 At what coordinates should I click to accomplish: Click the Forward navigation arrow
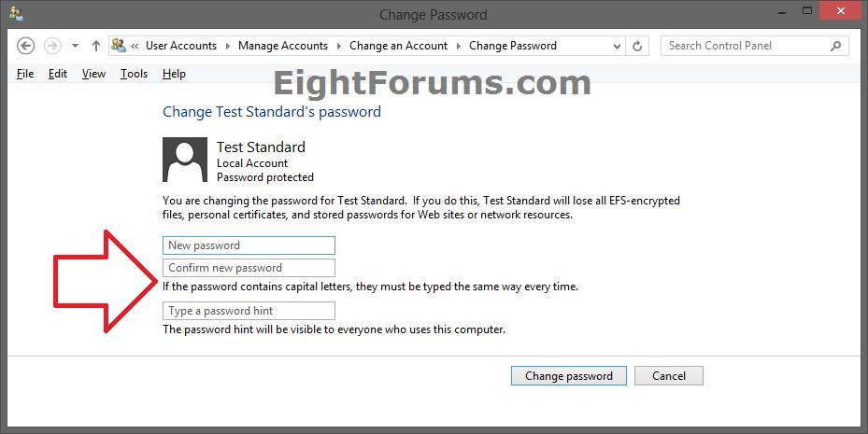click(52, 46)
